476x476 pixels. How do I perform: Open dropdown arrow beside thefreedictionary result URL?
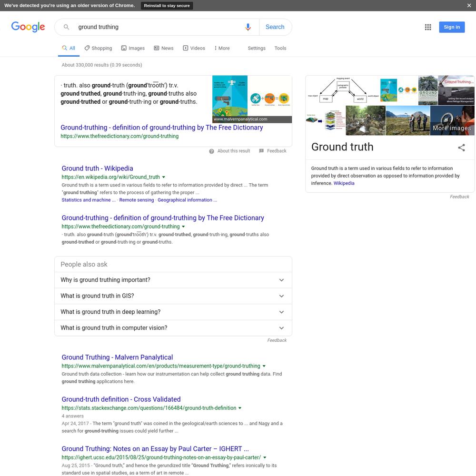pyautogui.click(x=183, y=227)
